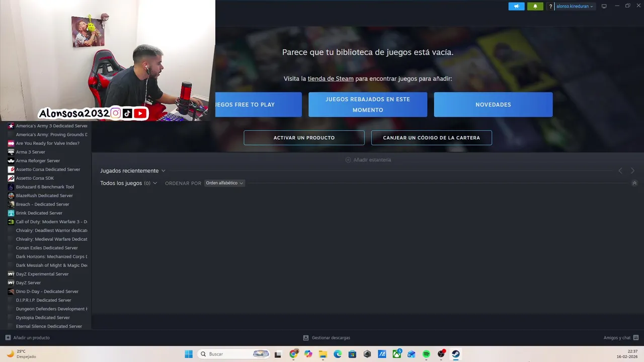Viewport: 644px width, 362px height.
Task: Select Dystopia Dedicated Server
Action: pyautogui.click(x=47, y=318)
